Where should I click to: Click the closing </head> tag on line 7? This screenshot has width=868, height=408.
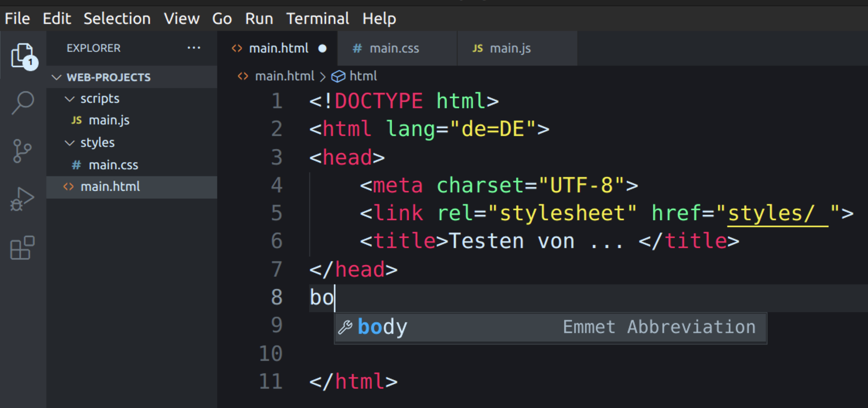353,269
